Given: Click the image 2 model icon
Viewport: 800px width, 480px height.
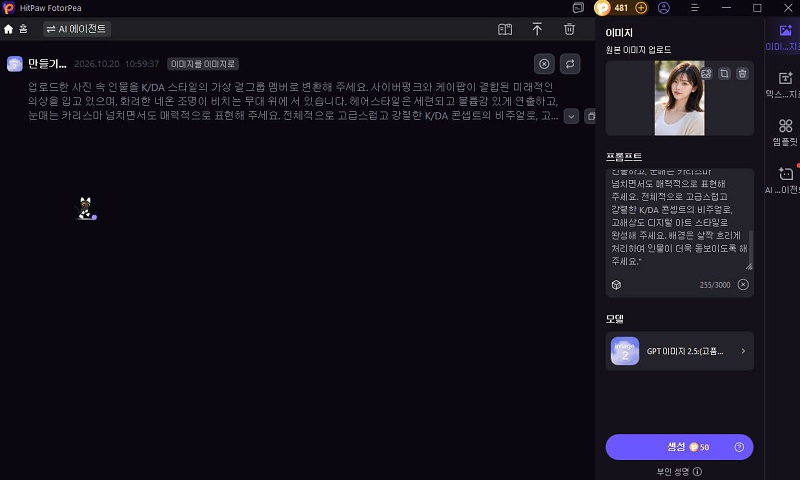Looking at the screenshot, I should 624,351.
